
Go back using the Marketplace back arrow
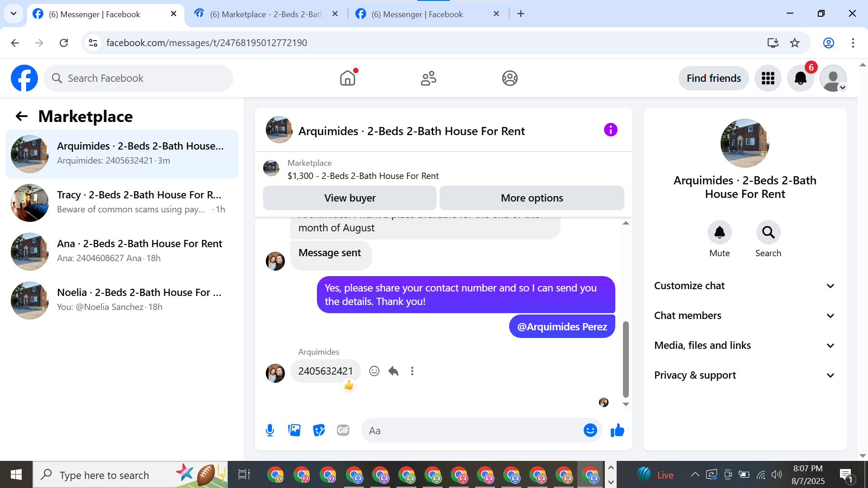click(x=22, y=117)
